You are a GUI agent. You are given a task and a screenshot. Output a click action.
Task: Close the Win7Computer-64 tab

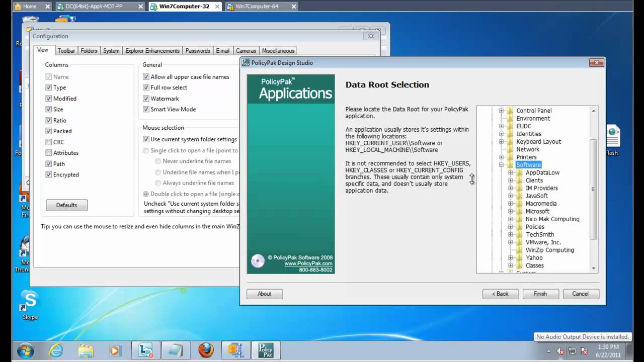[x=293, y=7]
